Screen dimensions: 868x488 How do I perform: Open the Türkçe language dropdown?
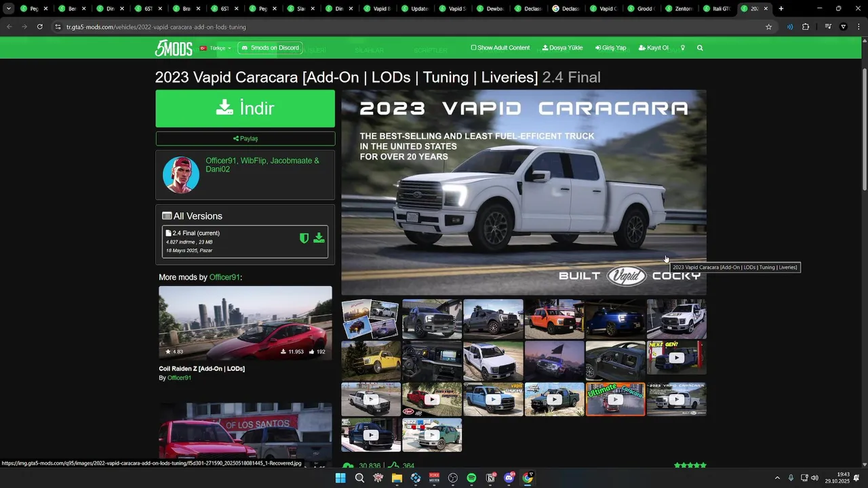point(216,48)
